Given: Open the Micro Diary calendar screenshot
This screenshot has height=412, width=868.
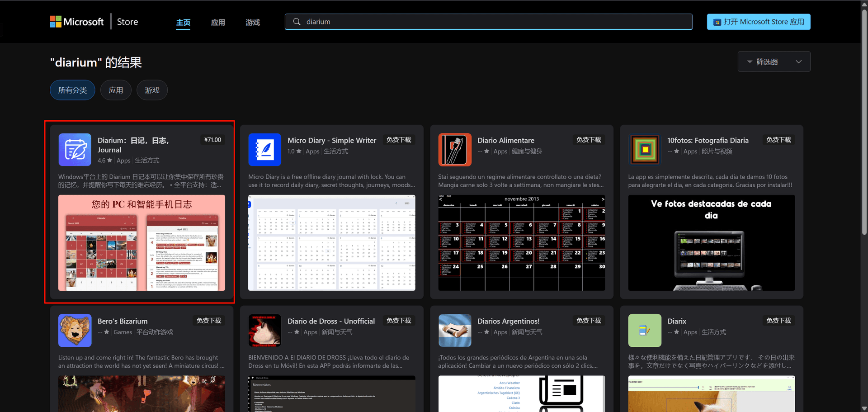Looking at the screenshot, I should (331, 243).
